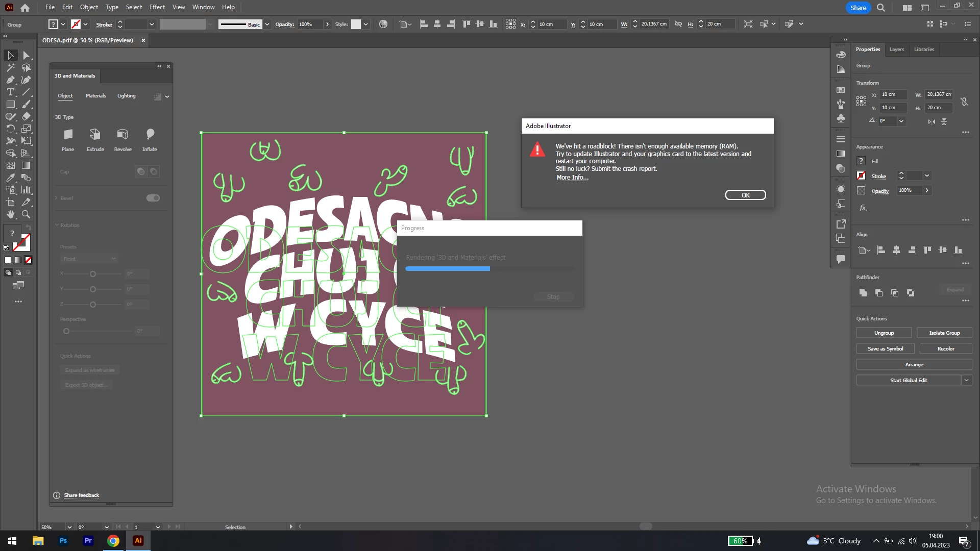Choose the Zoom tool

click(26, 215)
